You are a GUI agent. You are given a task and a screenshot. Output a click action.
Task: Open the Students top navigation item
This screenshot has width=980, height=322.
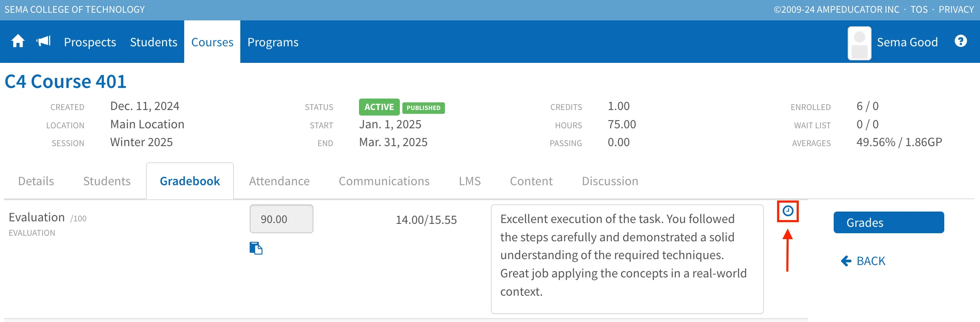pyautogui.click(x=154, y=42)
